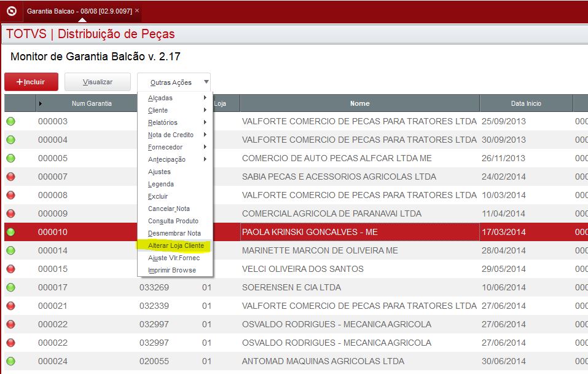
Task: Click green status icon for row 000024
Action: 11,361
